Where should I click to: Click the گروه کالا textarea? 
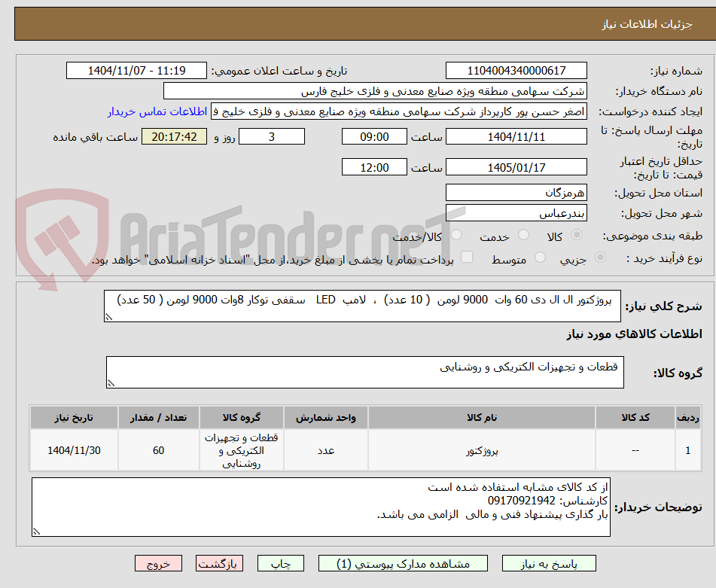tap(365, 372)
